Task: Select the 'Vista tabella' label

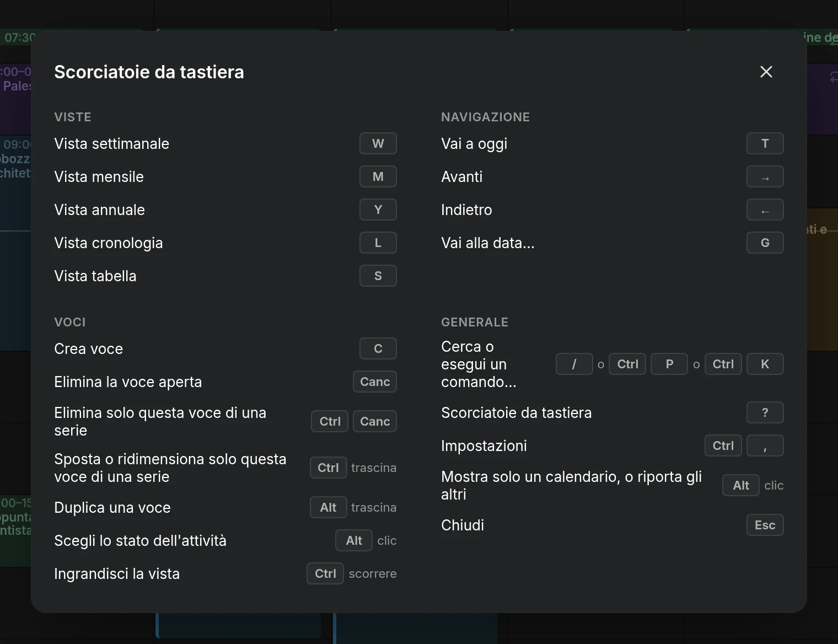Action: 95,276
